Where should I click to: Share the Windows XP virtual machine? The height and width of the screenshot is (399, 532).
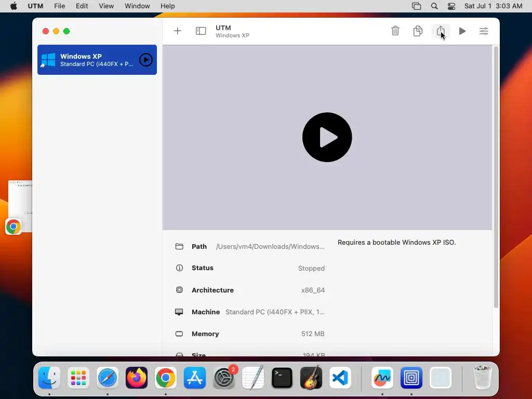[441, 31]
